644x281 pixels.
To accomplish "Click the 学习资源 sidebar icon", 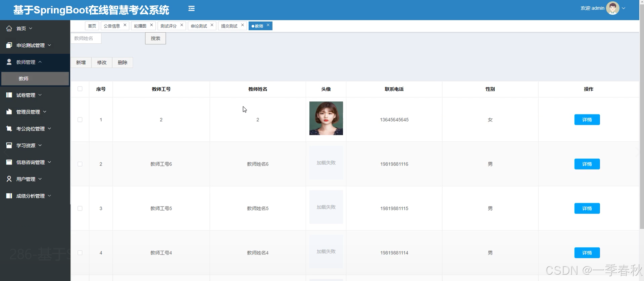I will pyautogui.click(x=9, y=145).
